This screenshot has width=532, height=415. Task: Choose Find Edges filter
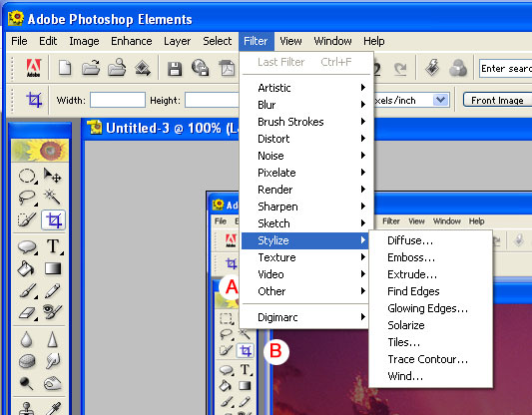point(430,291)
